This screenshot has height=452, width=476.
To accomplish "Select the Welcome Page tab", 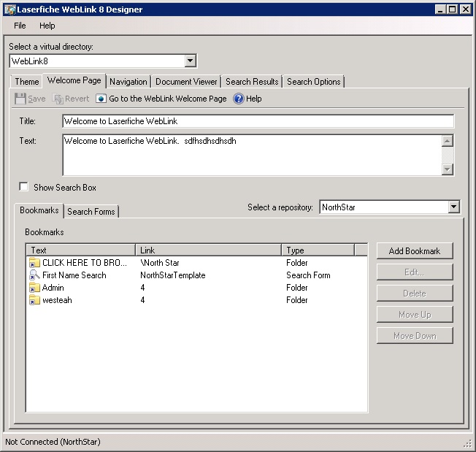I will [74, 81].
